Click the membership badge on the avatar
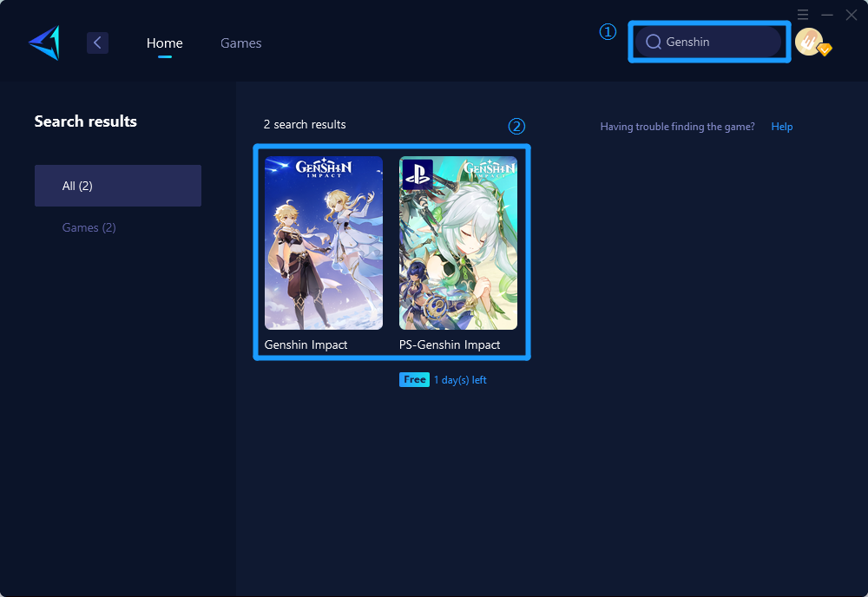The width and height of the screenshot is (868, 597). click(x=825, y=49)
